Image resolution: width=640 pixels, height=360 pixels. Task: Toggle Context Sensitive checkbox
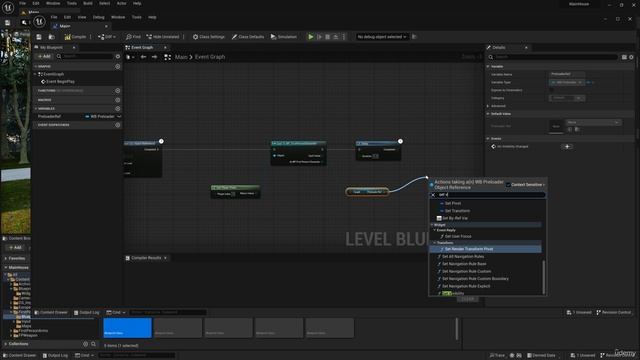tap(508, 185)
